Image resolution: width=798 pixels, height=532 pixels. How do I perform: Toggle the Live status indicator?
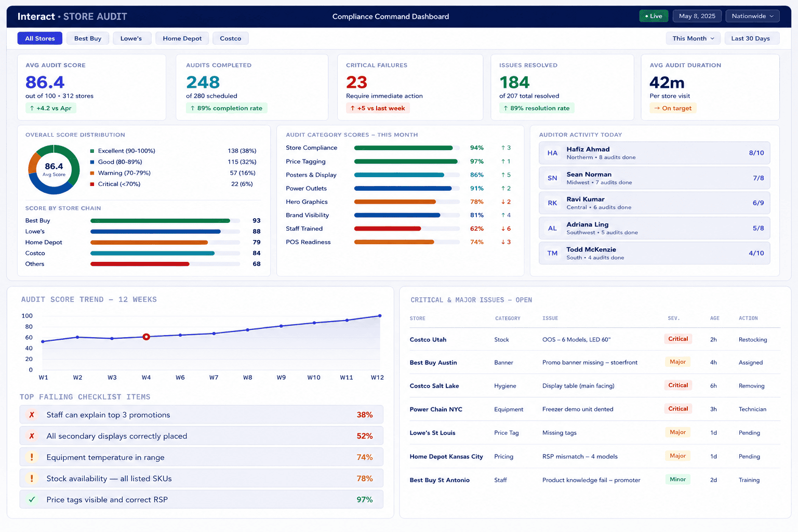pyautogui.click(x=654, y=16)
